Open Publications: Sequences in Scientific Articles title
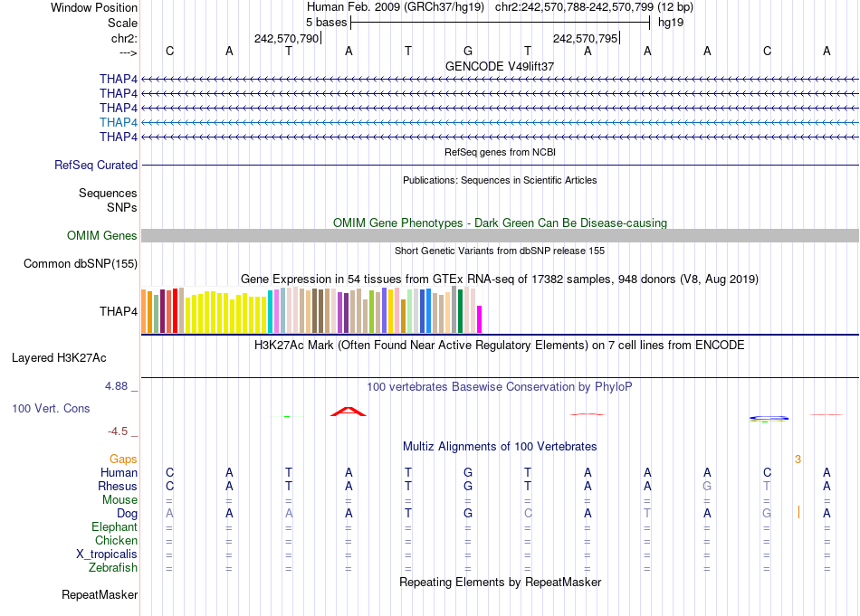860x616 pixels. 500,180
